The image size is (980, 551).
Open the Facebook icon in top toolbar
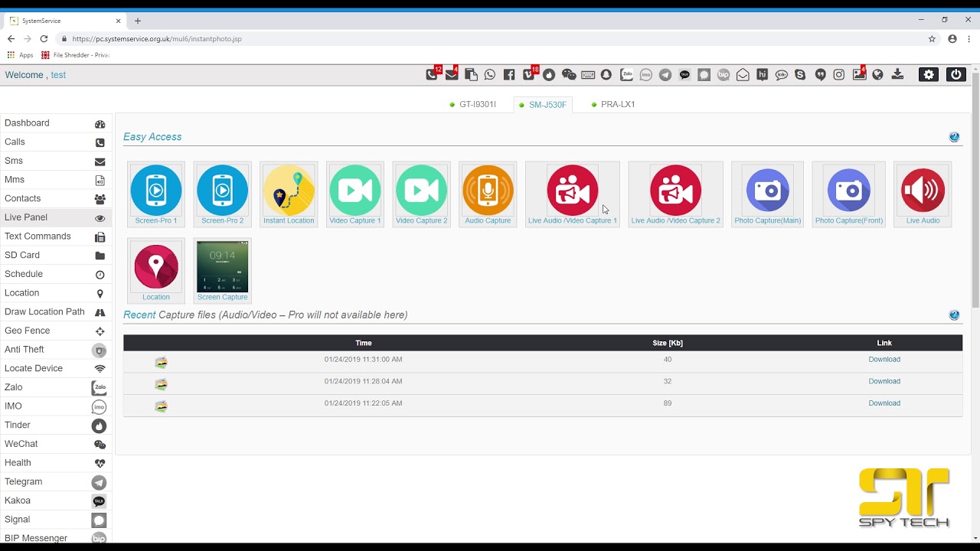509,74
